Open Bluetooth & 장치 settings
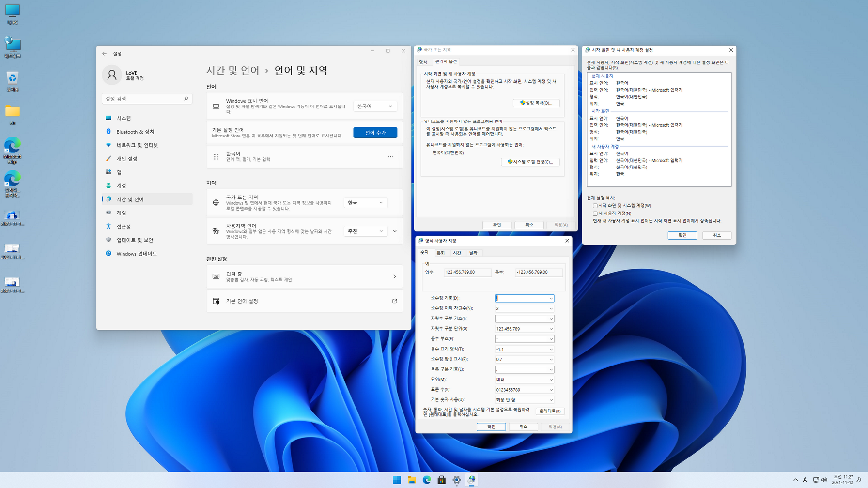868x488 pixels. [x=147, y=132]
